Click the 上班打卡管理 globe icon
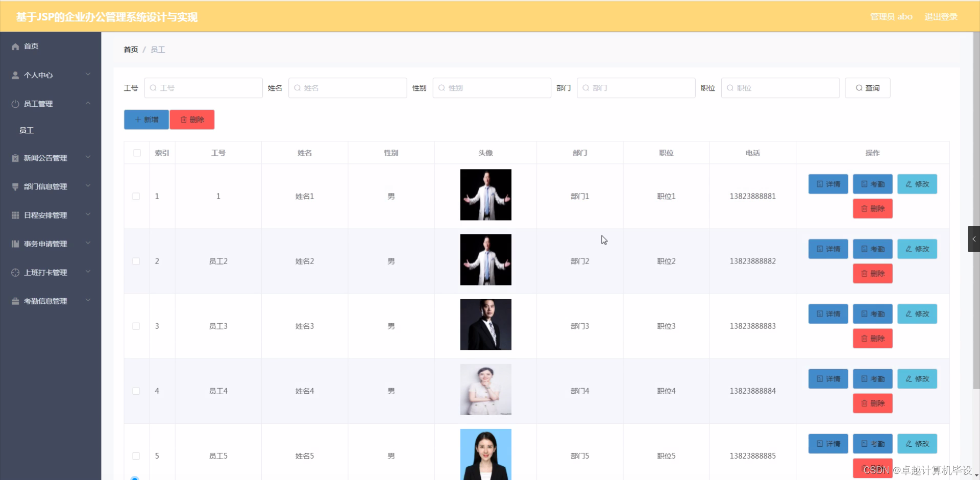 15,272
